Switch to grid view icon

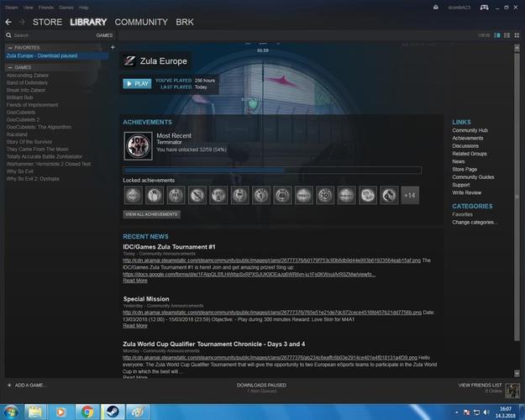(x=517, y=35)
